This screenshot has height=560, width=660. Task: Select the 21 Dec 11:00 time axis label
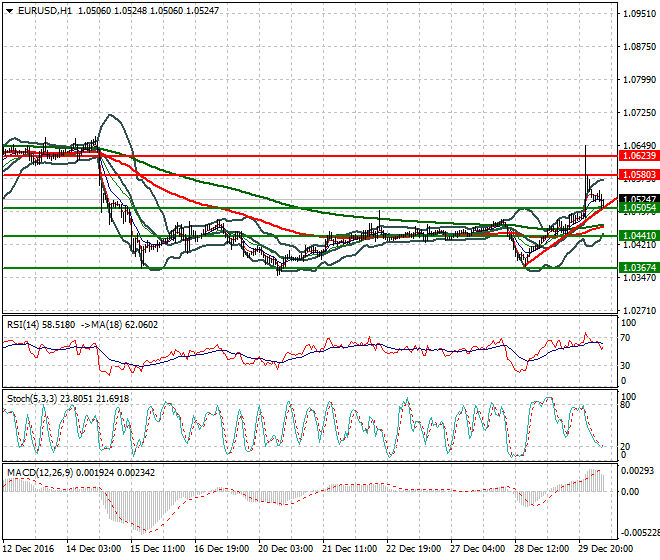point(349,549)
